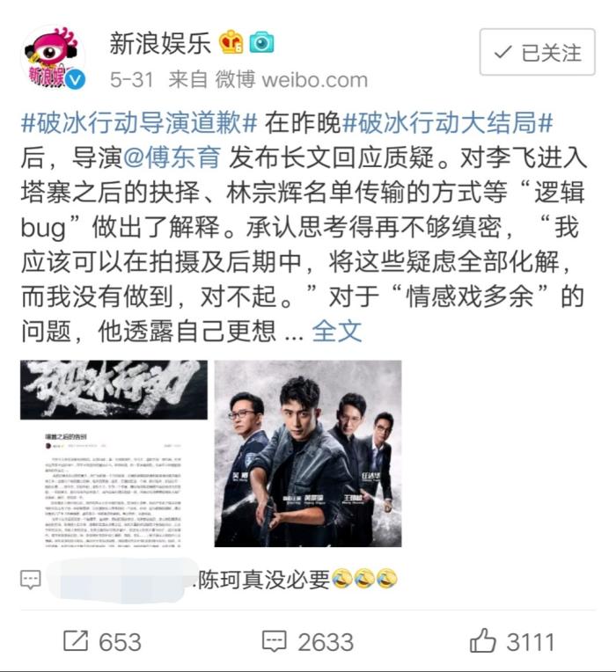Open the @傅东育 mention
Viewport: 616px width, 672px height.
point(172,157)
